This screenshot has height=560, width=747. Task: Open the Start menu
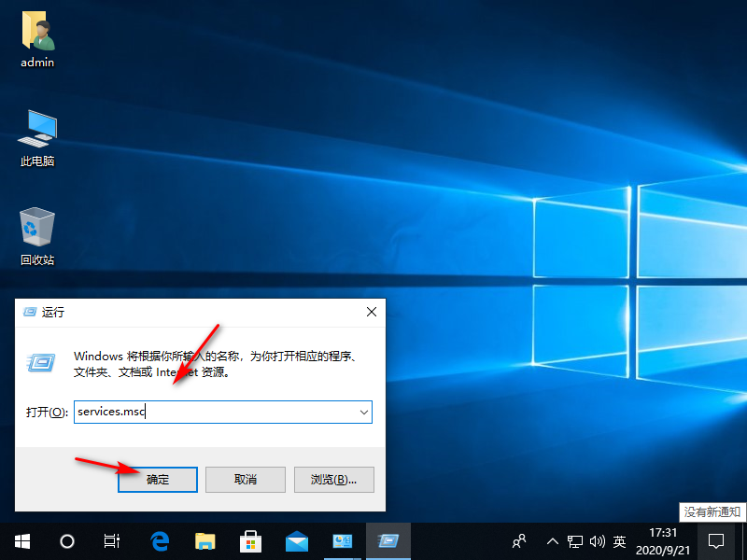coord(21,541)
